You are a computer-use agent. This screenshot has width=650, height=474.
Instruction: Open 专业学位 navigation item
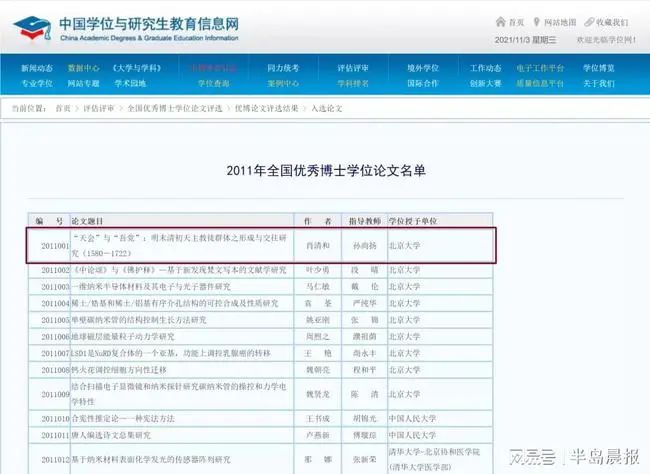tap(37, 83)
